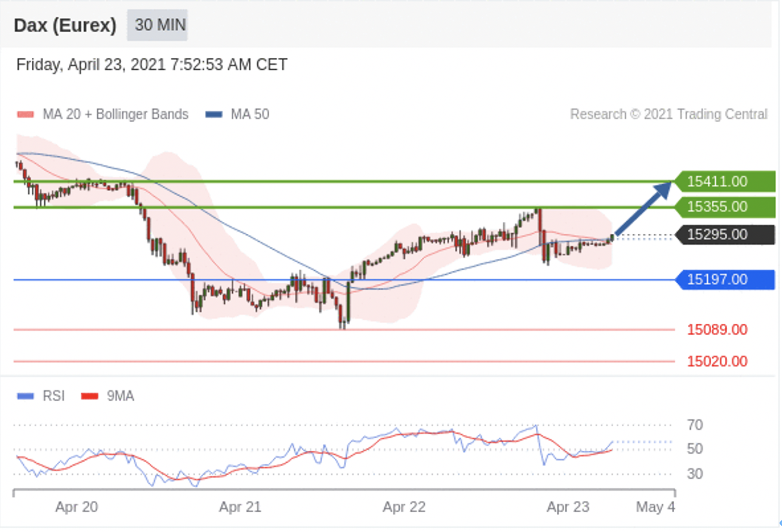782x532 pixels.
Task: Click the RSI 50 level label
Action: tap(695, 449)
